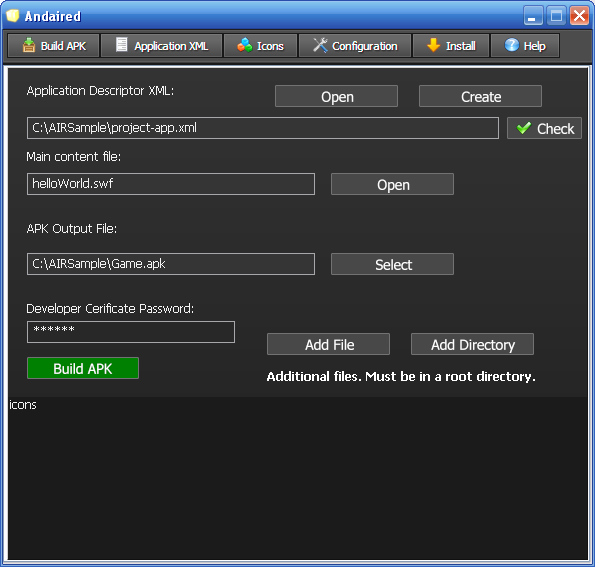Maximize the Andaired window
The width and height of the screenshot is (595, 567).
tap(556, 16)
